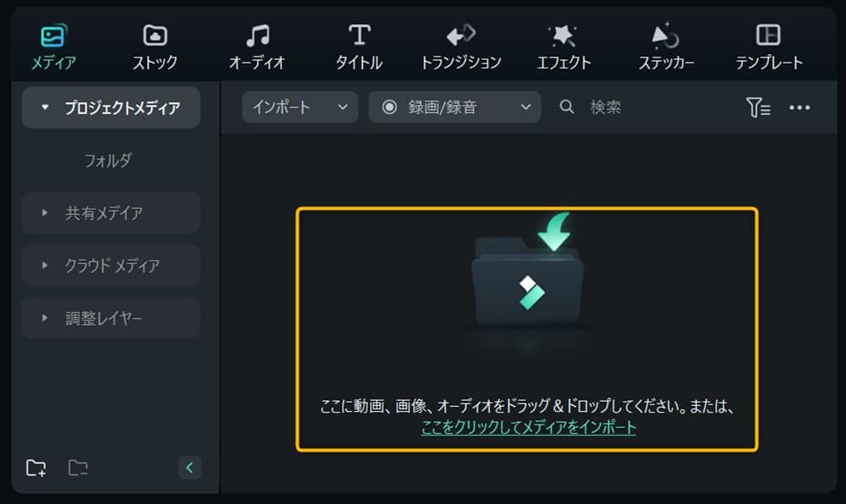Collapse the sidebar with the chevron button
Image resolution: width=846 pixels, height=504 pixels.
[x=190, y=467]
